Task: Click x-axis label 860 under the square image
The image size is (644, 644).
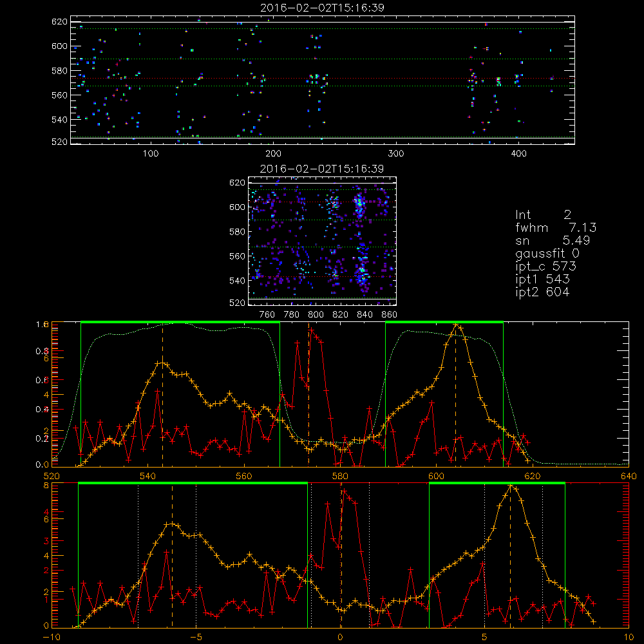Action: coord(389,315)
